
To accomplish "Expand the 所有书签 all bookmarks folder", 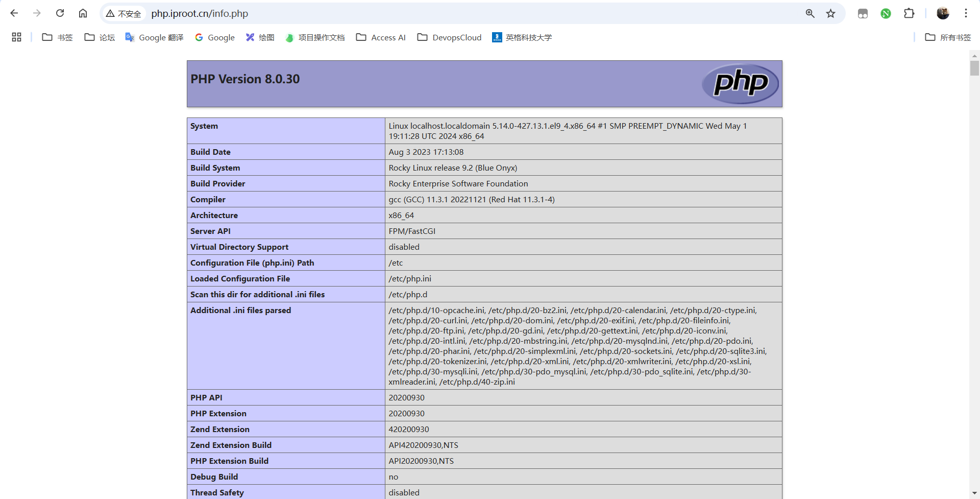I will (x=948, y=37).
